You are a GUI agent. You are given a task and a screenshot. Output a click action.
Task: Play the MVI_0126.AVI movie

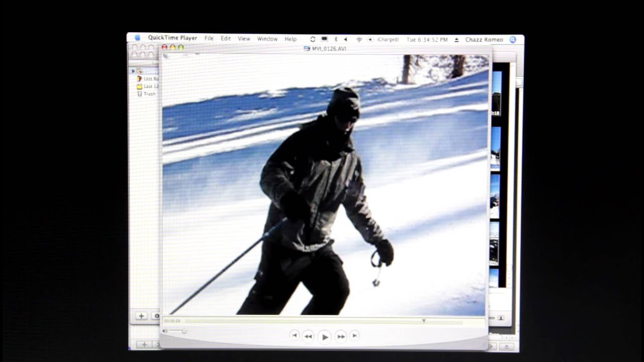tap(325, 336)
